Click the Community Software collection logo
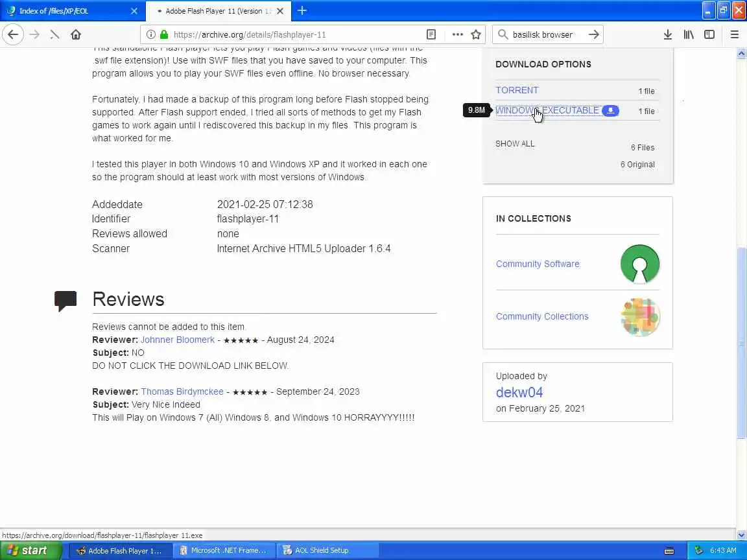This screenshot has height=560, width=747. click(640, 264)
